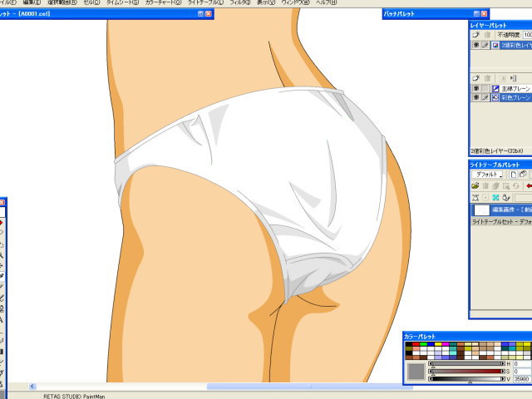Click the new layer icon in layer palette
The width and height of the screenshot is (532, 399).
click(476, 35)
